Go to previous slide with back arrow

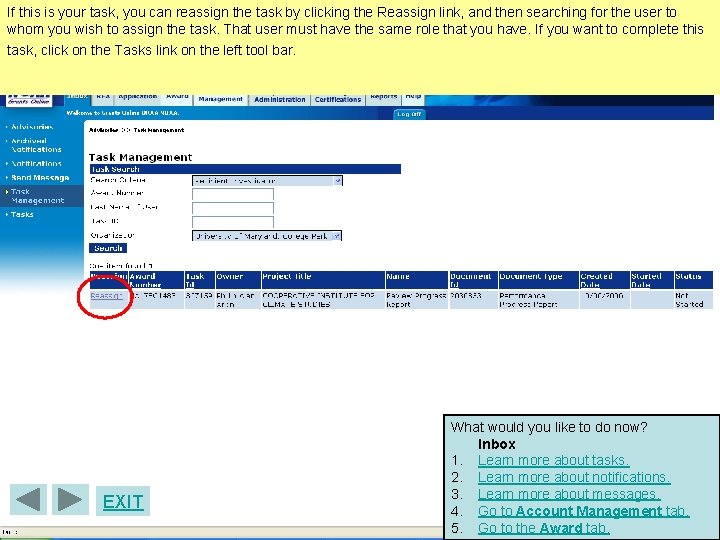(x=28, y=499)
